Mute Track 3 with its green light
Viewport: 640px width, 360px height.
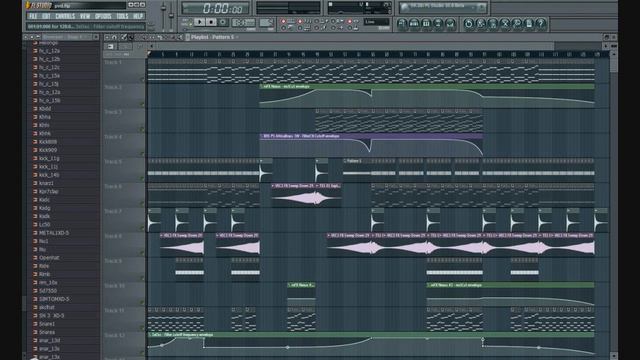(x=142, y=129)
